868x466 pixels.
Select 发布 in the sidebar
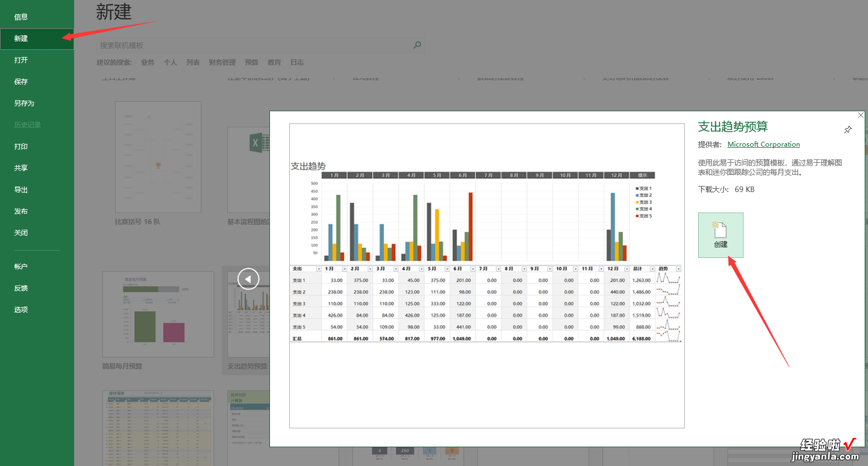click(37, 211)
